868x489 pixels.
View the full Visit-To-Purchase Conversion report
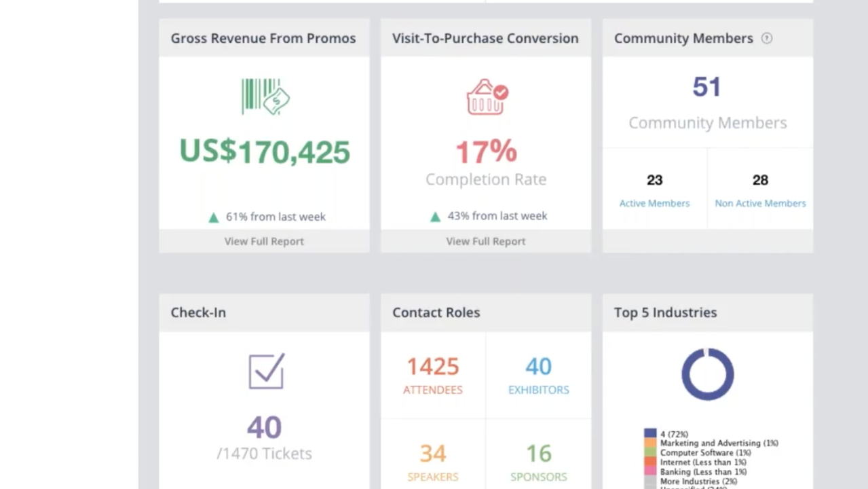(x=485, y=241)
